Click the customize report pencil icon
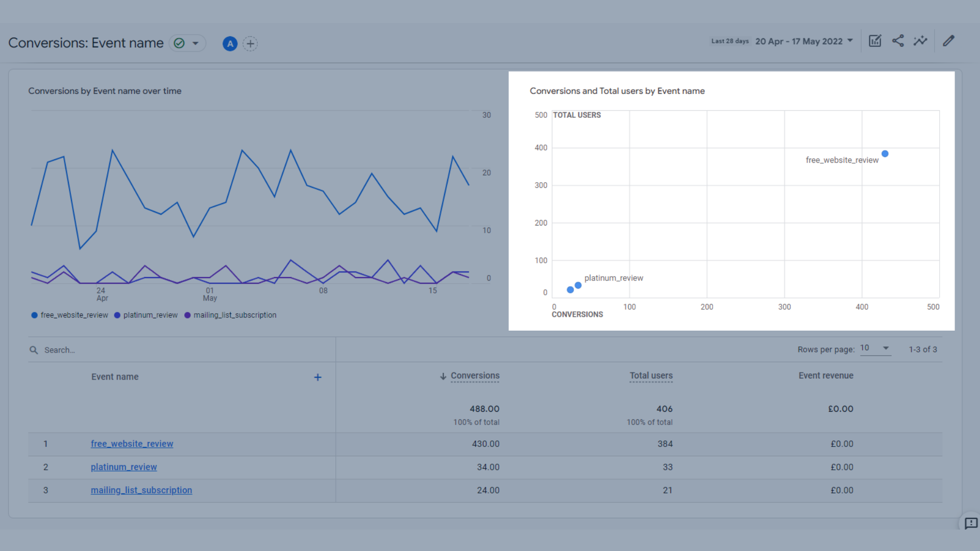Viewport: 980px width, 551px height. click(948, 41)
